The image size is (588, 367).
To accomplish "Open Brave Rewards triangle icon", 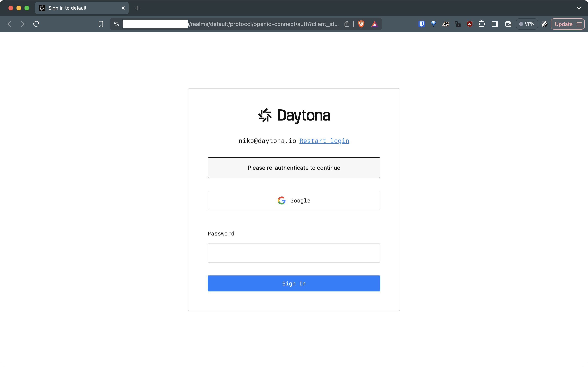I will 375,24.
